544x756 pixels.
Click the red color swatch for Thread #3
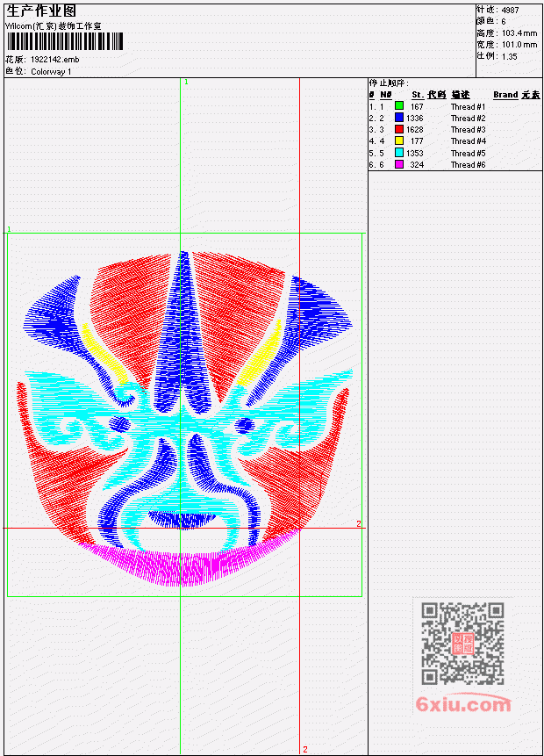click(399, 129)
